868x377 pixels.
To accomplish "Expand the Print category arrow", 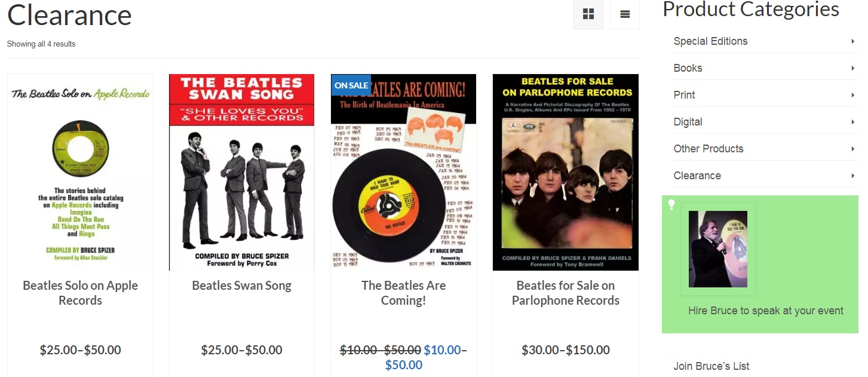I will click(x=853, y=95).
